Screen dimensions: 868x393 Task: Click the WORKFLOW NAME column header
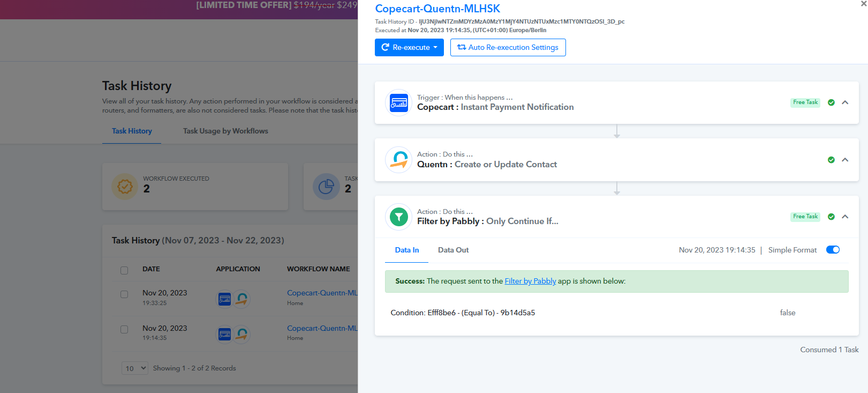coord(318,269)
